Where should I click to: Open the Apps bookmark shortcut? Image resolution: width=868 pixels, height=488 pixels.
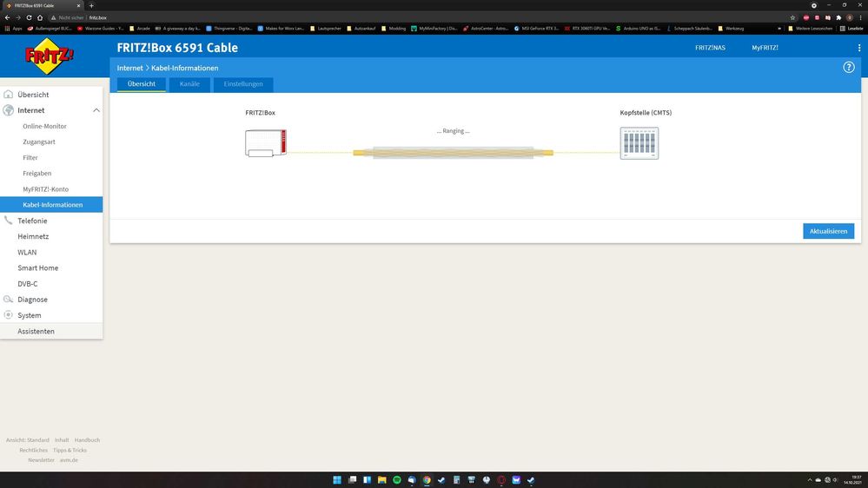click(13, 28)
